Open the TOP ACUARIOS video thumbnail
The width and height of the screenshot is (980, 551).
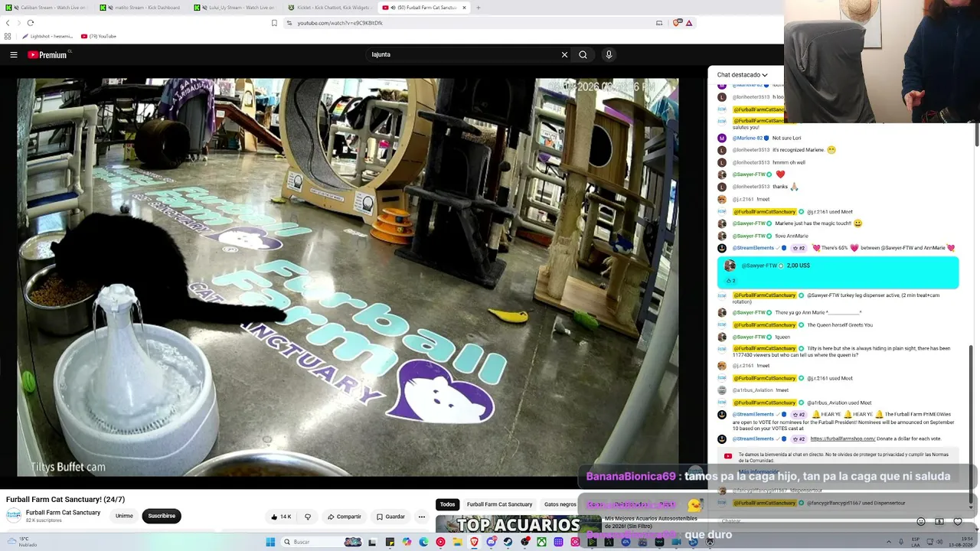tap(518, 523)
